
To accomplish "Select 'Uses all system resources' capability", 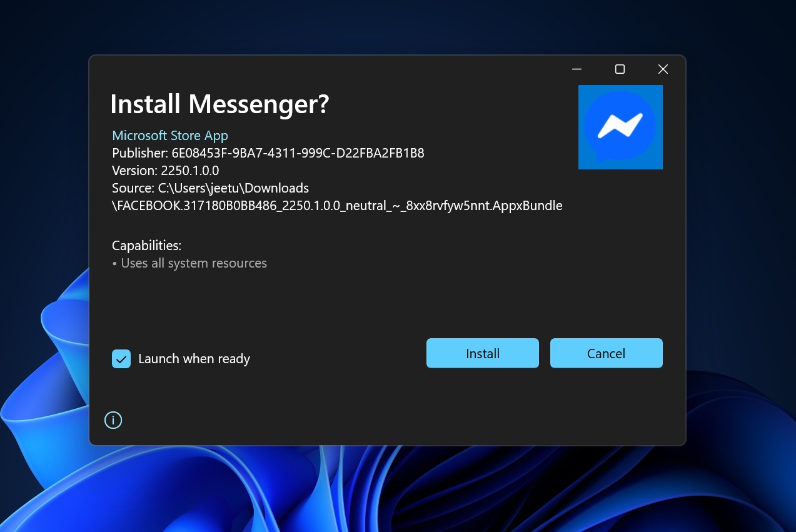I will (x=193, y=263).
